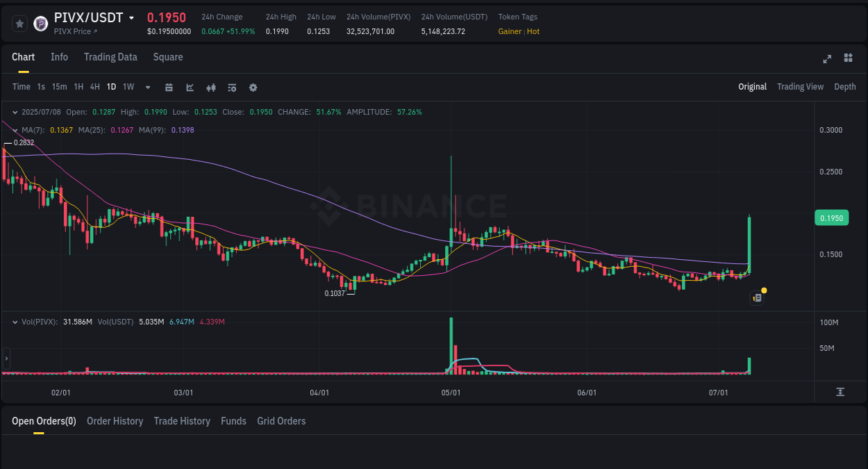The height and width of the screenshot is (469, 868).
Task: Select the 1W timeframe
Action: pos(128,87)
